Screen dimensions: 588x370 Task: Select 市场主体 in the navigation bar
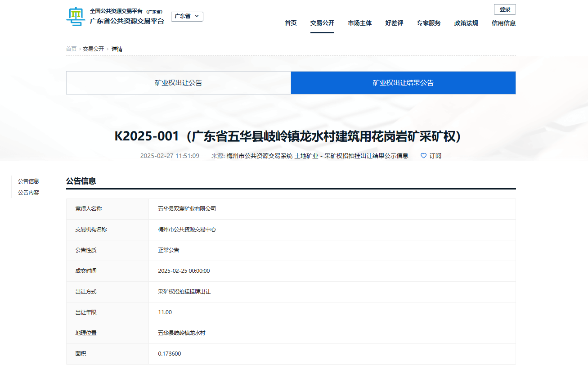(x=359, y=23)
